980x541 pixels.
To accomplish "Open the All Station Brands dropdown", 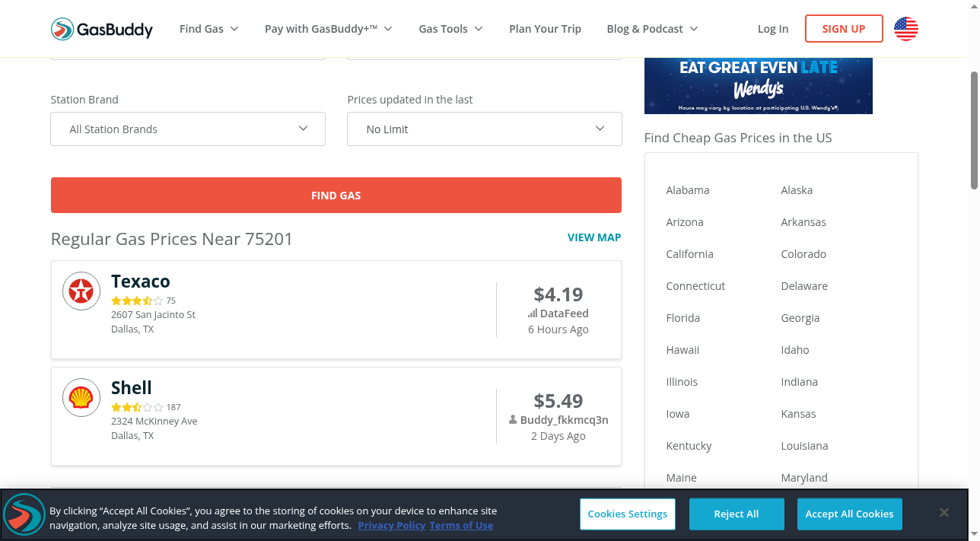I will pos(188,129).
